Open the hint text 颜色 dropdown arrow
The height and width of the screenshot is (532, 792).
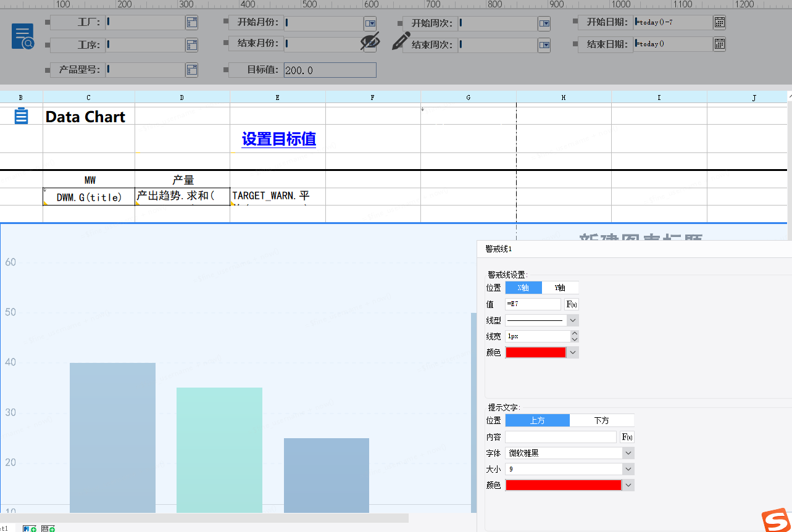pos(628,485)
